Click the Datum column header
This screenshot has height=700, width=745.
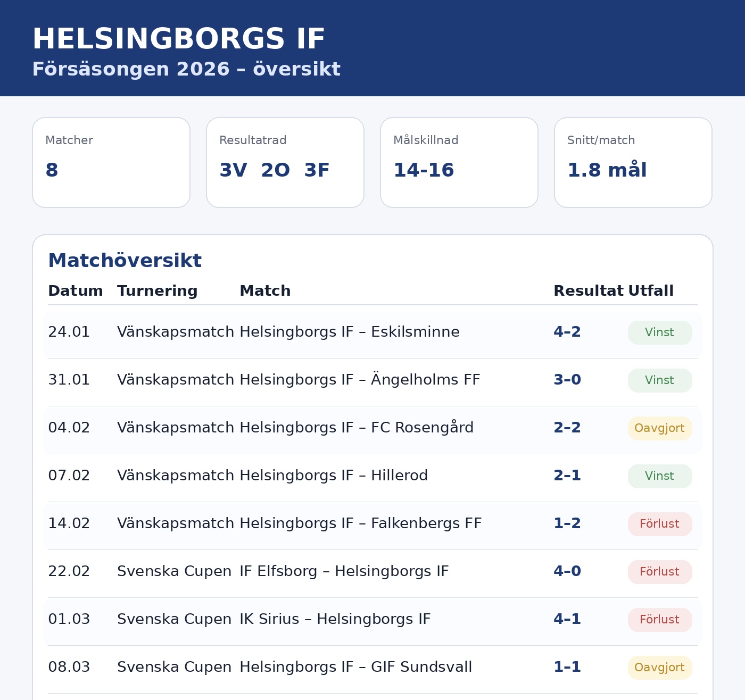click(x=76, y=291)
